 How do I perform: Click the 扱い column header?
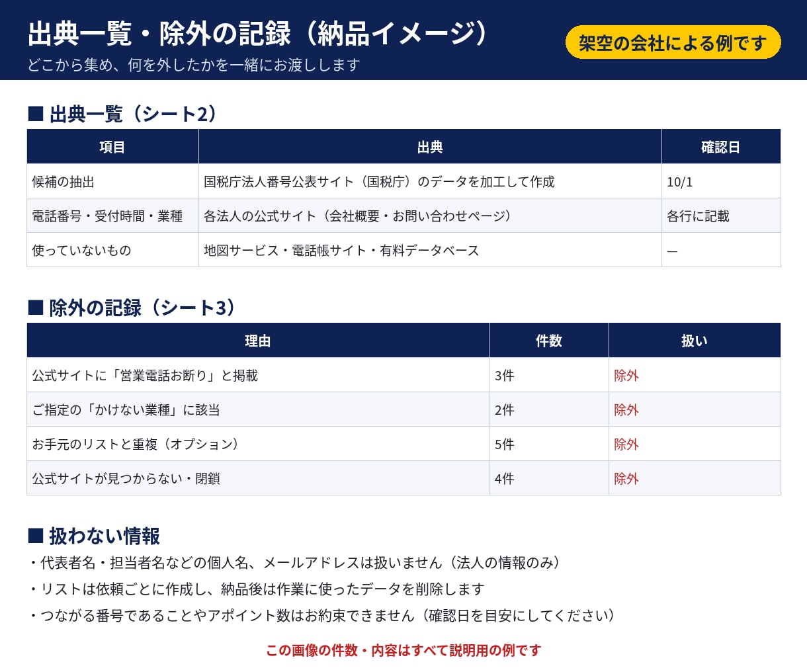pyautogui.click(x=695, y=341)
